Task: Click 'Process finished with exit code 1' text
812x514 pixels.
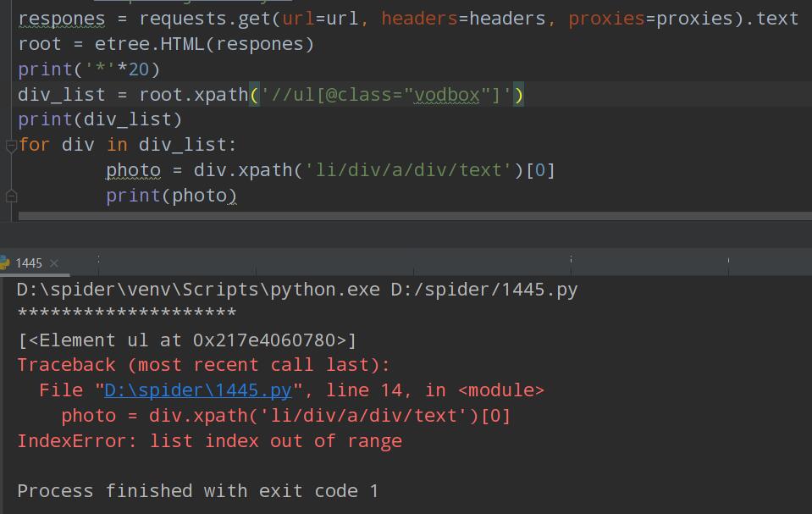Action: tap(197, 491)
